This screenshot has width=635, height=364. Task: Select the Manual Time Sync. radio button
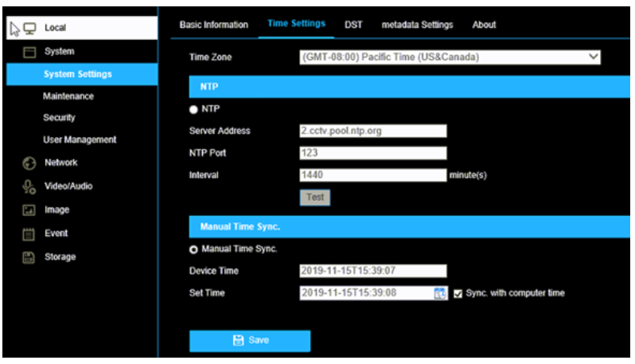click(193, 250)
